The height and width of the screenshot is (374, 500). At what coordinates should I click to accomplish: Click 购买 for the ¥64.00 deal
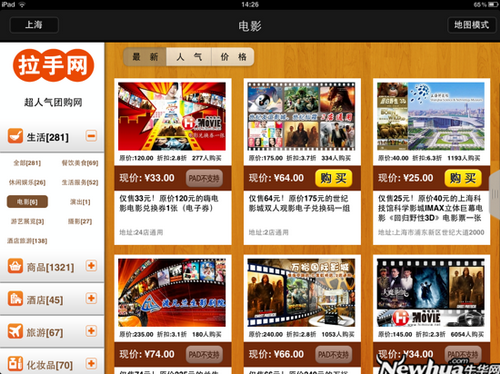(333, 178)
